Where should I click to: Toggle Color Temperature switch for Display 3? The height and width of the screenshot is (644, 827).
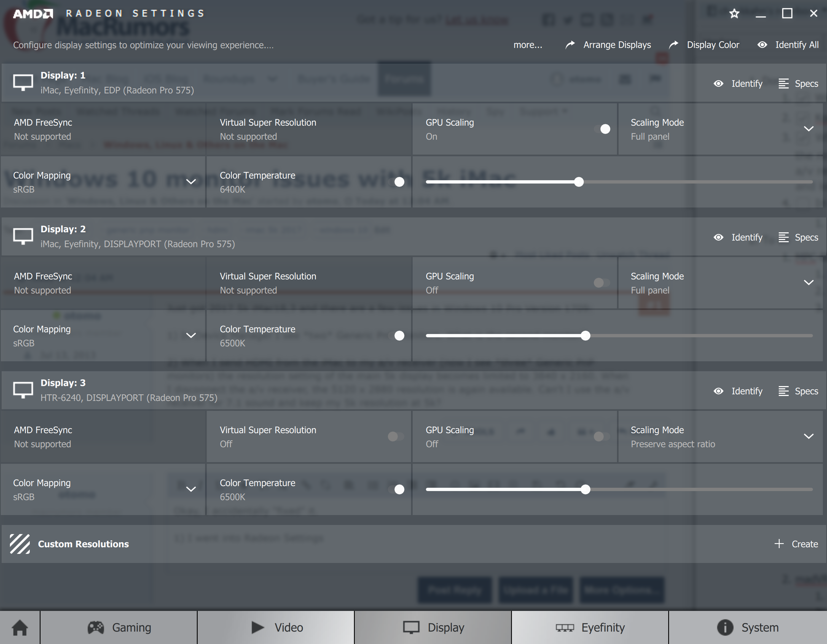tap(397, 489)
